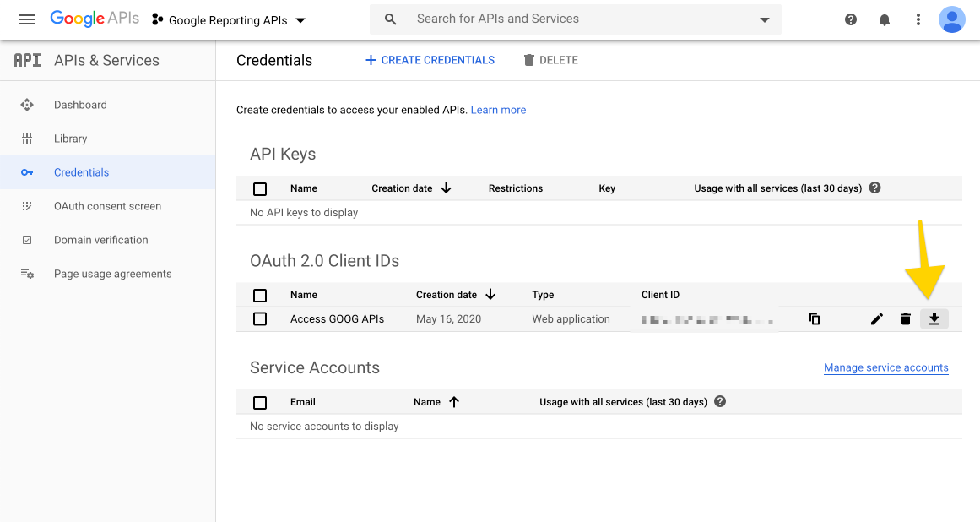Click the Page usage agreements icon
This screenshot has height=522, width=980.
(x=27, y=274)
